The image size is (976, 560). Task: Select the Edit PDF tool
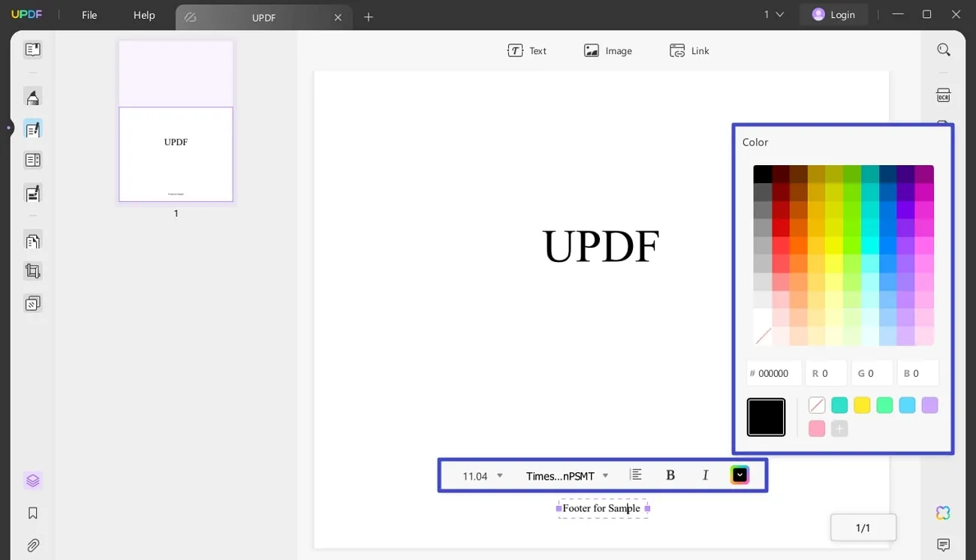[x=32, y=129]
